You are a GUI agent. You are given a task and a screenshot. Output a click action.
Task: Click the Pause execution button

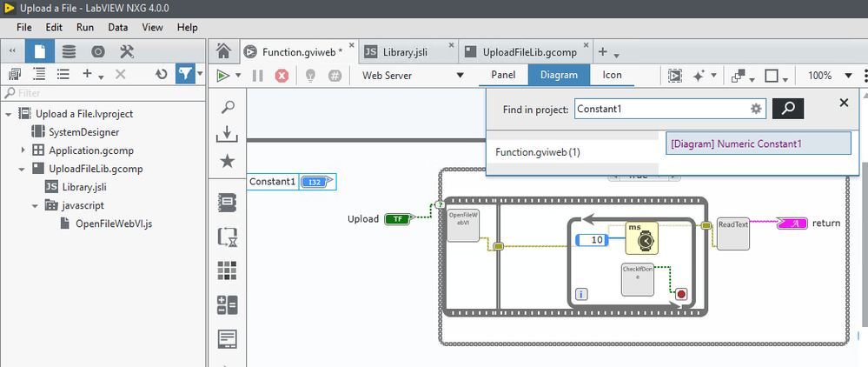[258, 76]
